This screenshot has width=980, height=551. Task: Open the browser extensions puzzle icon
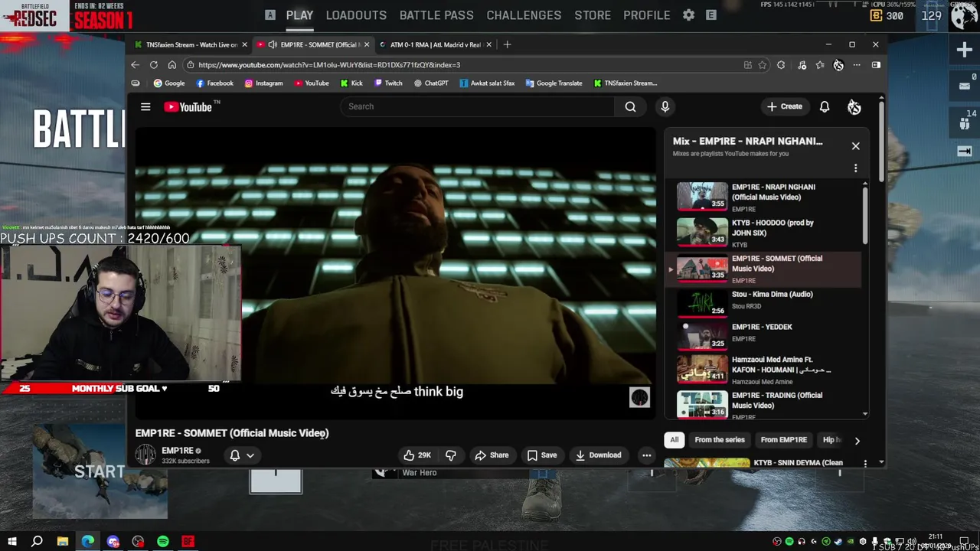coord(780,65)
